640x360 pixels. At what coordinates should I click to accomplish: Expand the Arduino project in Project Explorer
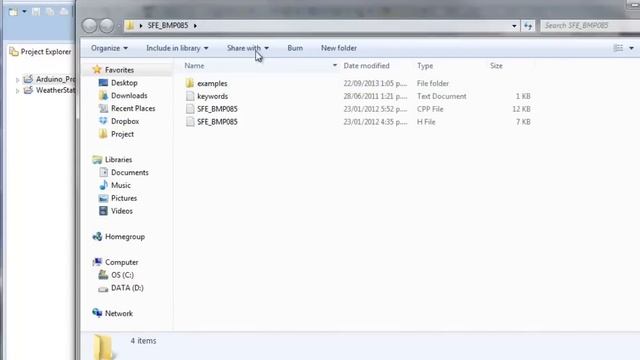18,80
